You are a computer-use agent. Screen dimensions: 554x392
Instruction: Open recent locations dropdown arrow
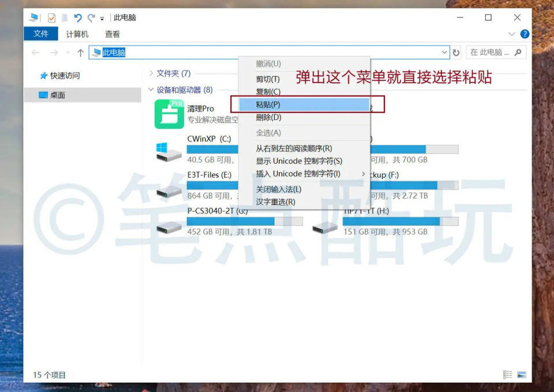pyautogui.click(x=68, y=53)
